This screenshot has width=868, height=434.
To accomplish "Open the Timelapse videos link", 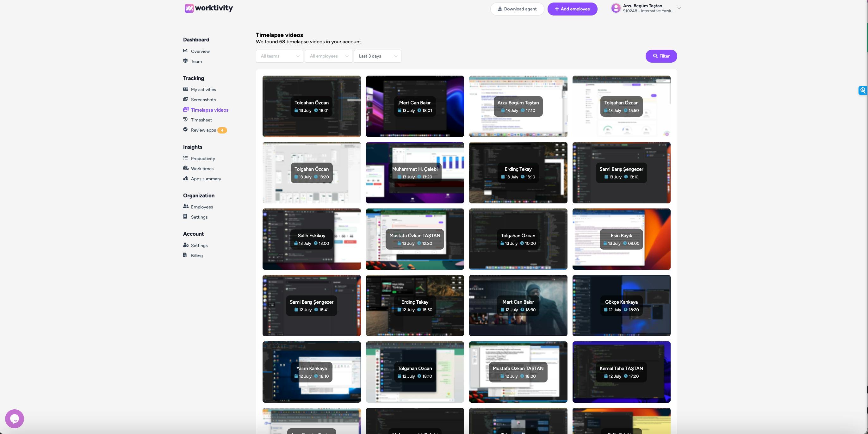I will tap(210, 110).
